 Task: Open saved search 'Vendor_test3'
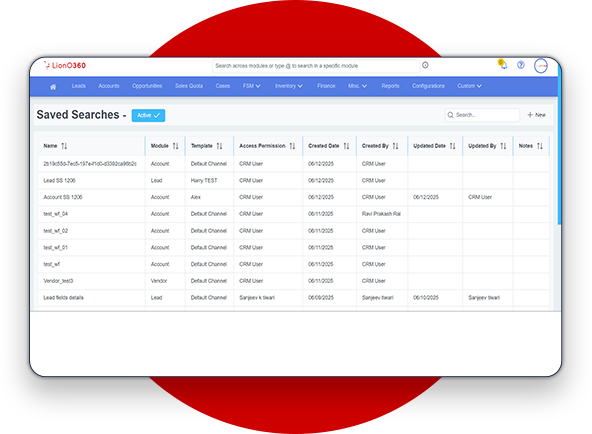pos(58,281)
